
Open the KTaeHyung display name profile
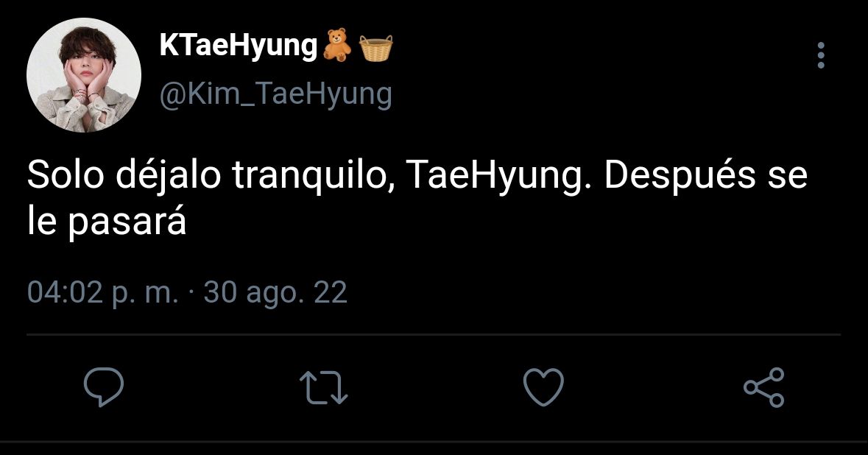238,46
